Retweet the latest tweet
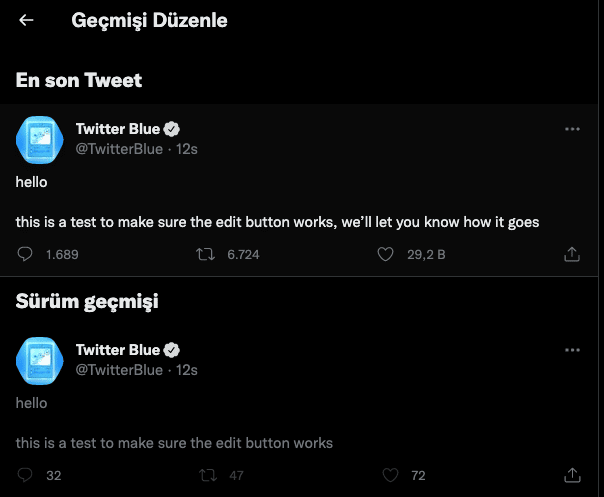The width and height of the screenshot is (604, 497). click(204, 254)
